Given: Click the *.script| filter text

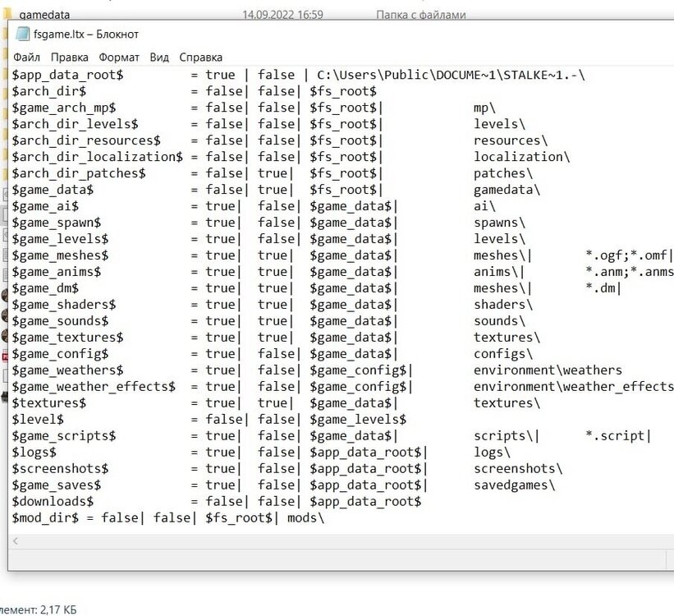Looking at the screenshot, I should pyautogui.click(x=618, y=436).
